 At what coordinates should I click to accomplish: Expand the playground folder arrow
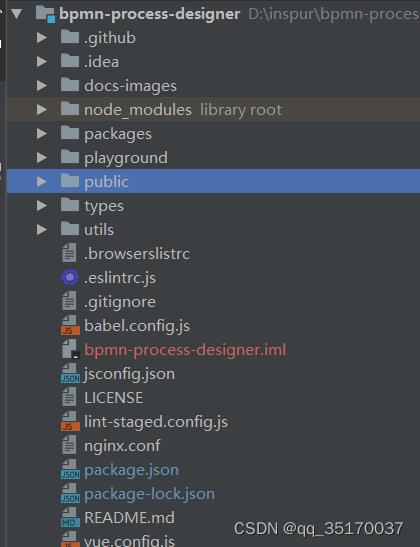click(42, 157)
